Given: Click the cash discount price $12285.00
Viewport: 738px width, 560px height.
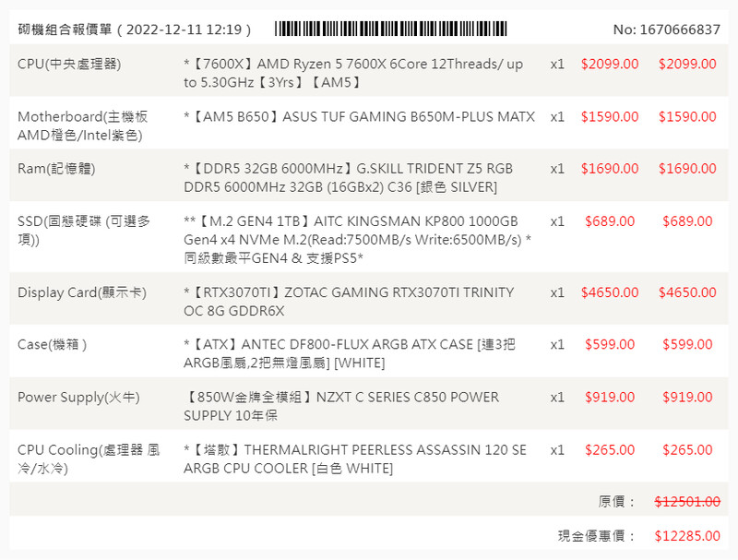Looking at the screenshot, I should 687,535.
